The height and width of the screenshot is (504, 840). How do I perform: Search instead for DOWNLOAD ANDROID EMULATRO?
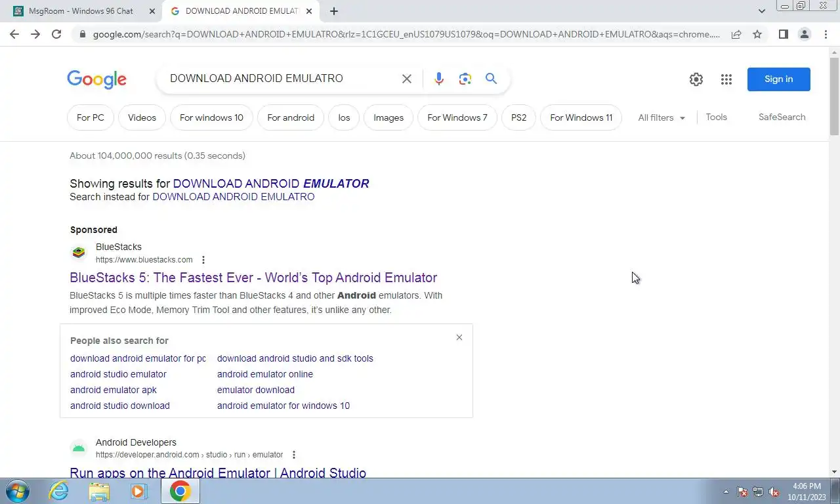coord(234,197)
